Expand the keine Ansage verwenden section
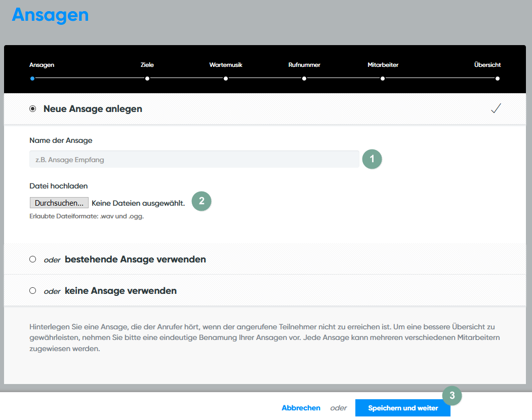532x420 pixels. pos(120,291)
